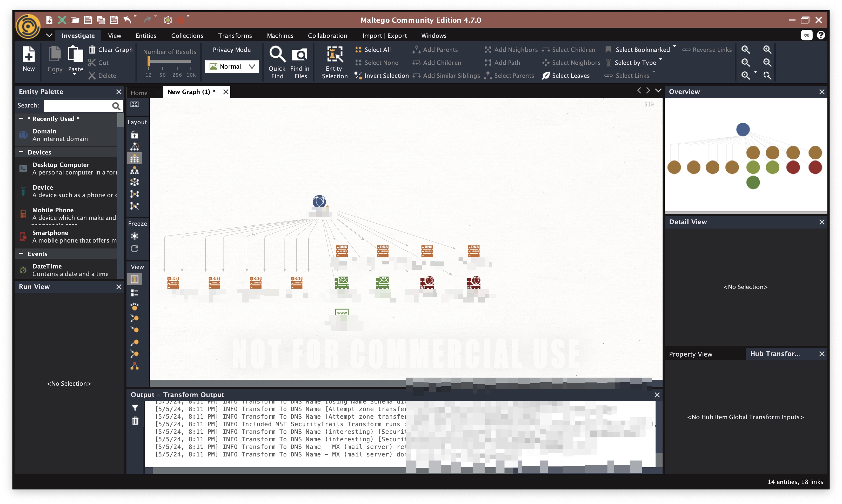Click the Entity Selection icon

click(334, 54)
